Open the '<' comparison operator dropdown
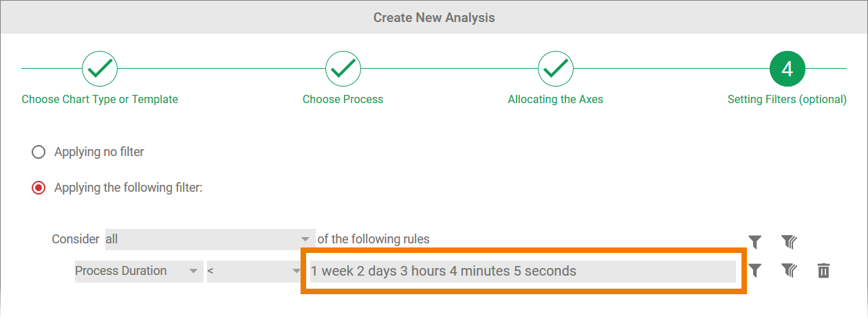Screen dimensions: 868x321 [x=253, y=271]
